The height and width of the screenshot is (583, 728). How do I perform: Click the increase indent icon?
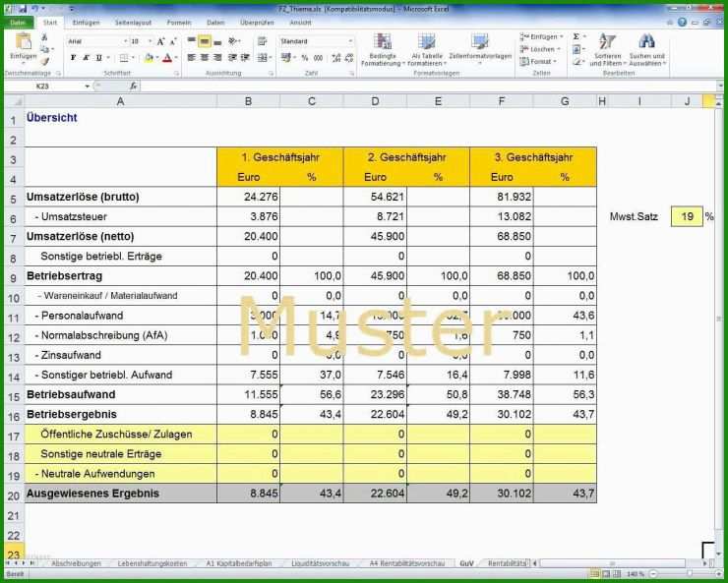[x=245, y=57]
